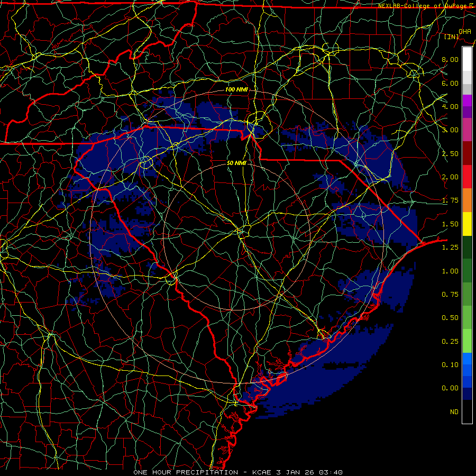Click the 8.00 legend value
Screen dimensions: 476x476
[x=450, y=59]
